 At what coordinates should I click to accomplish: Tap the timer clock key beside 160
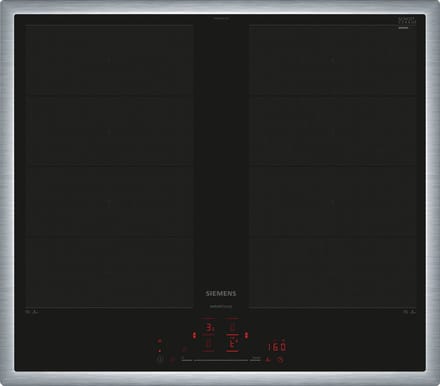point(281,359)
